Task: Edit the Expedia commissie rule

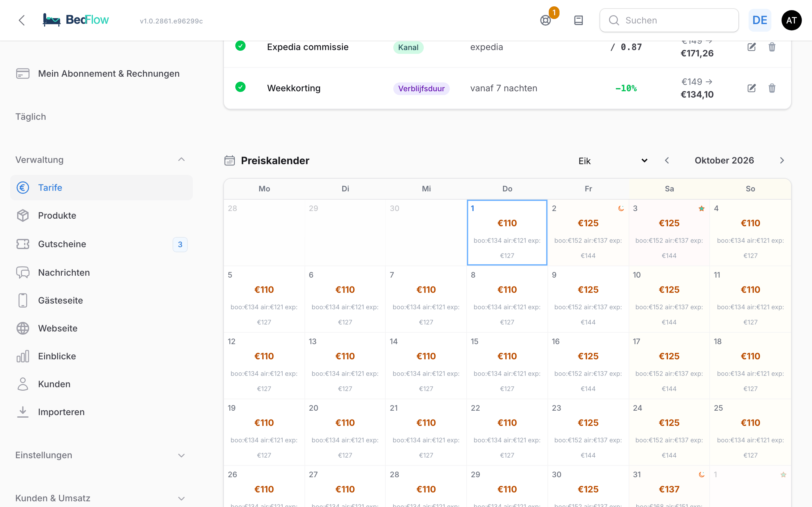Action: pos(752,47)
